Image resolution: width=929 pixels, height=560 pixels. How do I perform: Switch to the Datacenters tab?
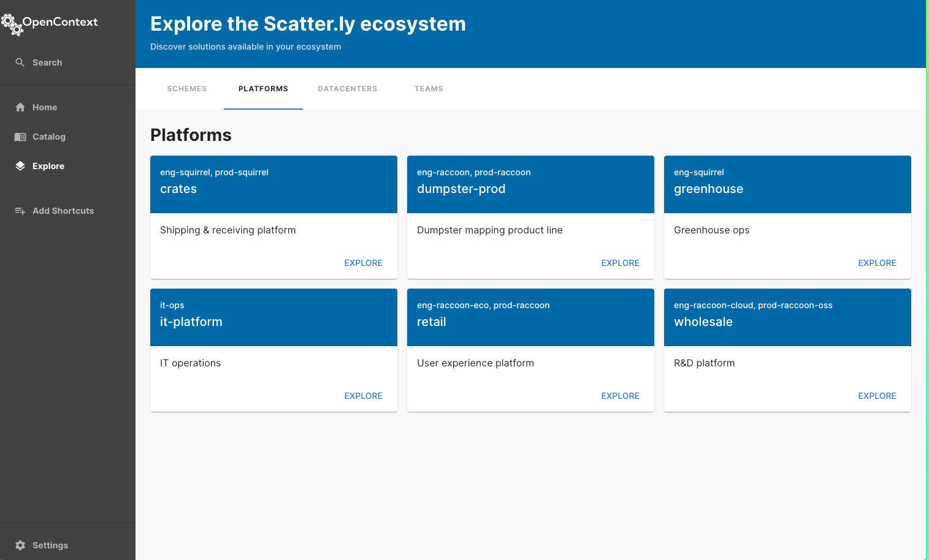point(348,89)
